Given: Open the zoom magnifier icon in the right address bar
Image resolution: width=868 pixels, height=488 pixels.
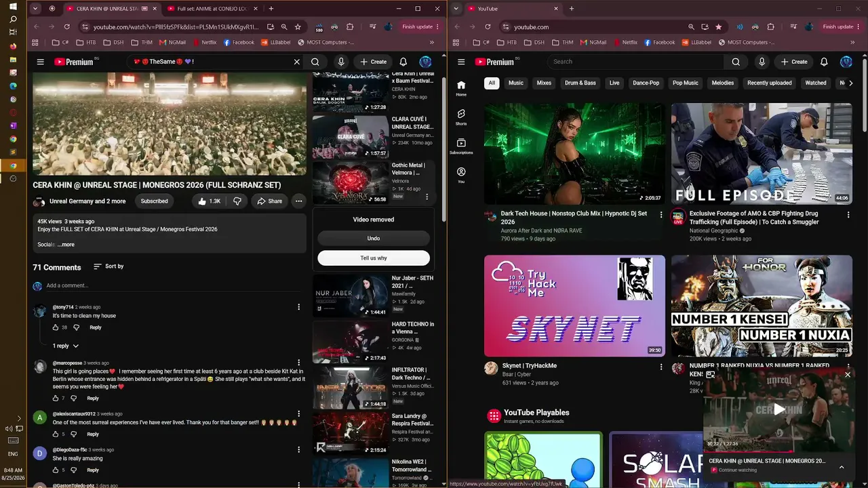Looking at the screenshot, I should click(x=691, y=27).
